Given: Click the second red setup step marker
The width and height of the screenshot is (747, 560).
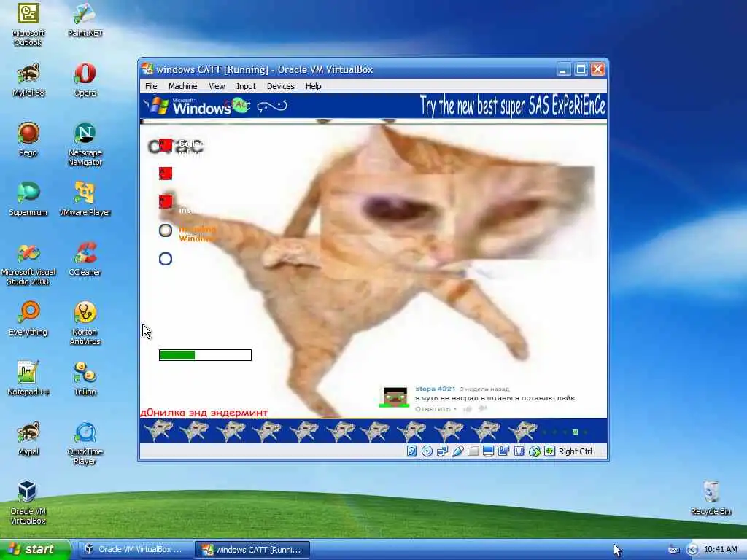Looking at the screenshot, I should pos(166,174).
